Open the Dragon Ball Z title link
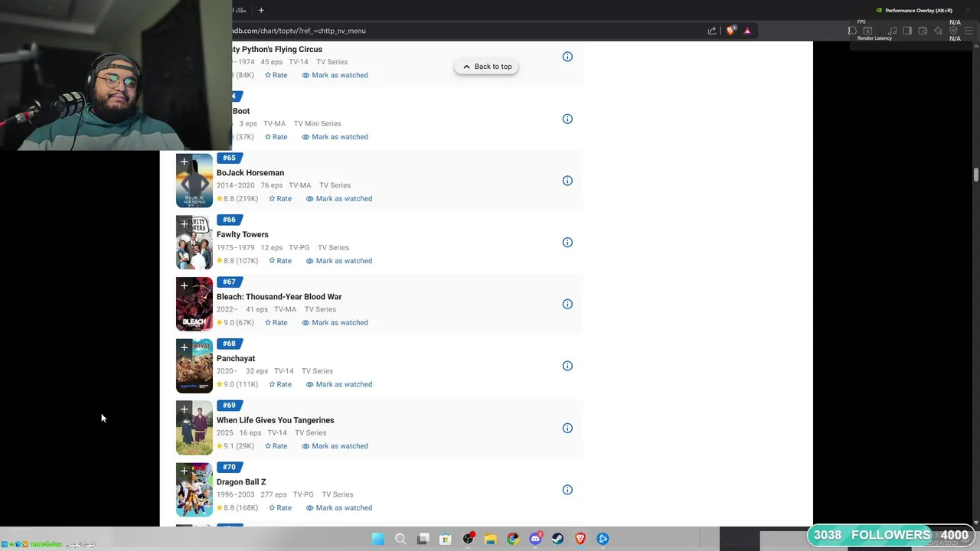 [x=241, y=482]
